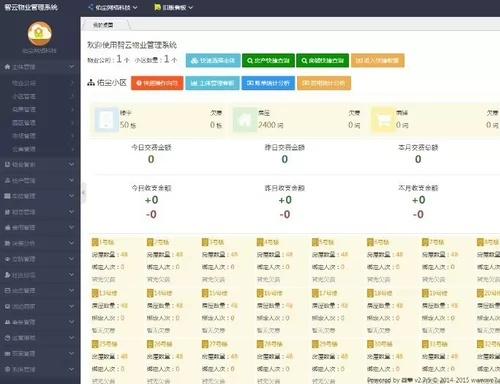Collapse the 主体管理 sidebar section chevron
Image resolution: width=500 pixels, height=384 pixels.
(71, 67)
